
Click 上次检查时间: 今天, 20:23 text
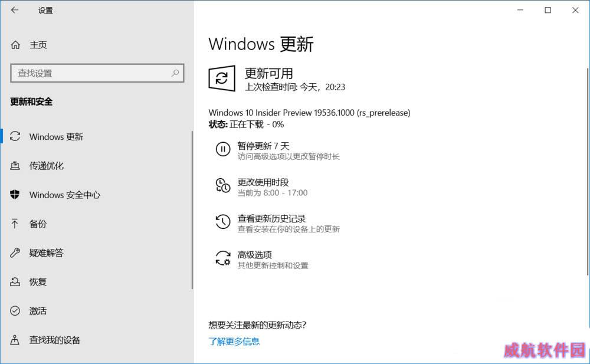(295, 87)
